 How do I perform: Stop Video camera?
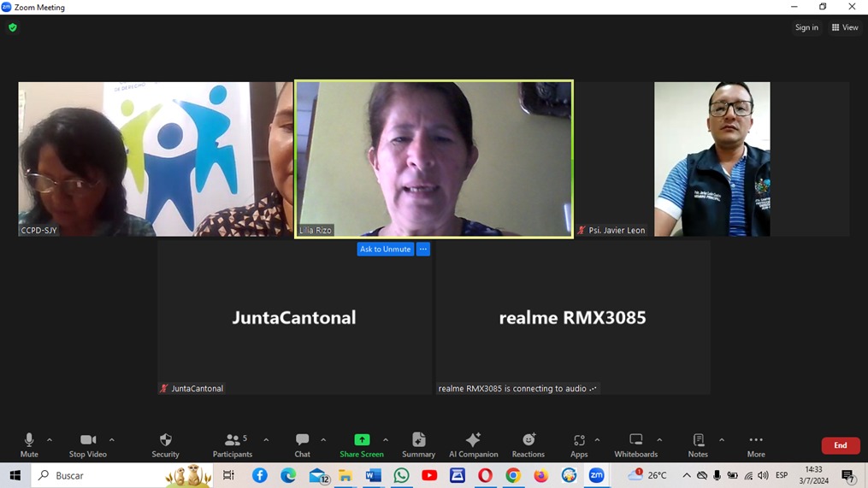88,444
